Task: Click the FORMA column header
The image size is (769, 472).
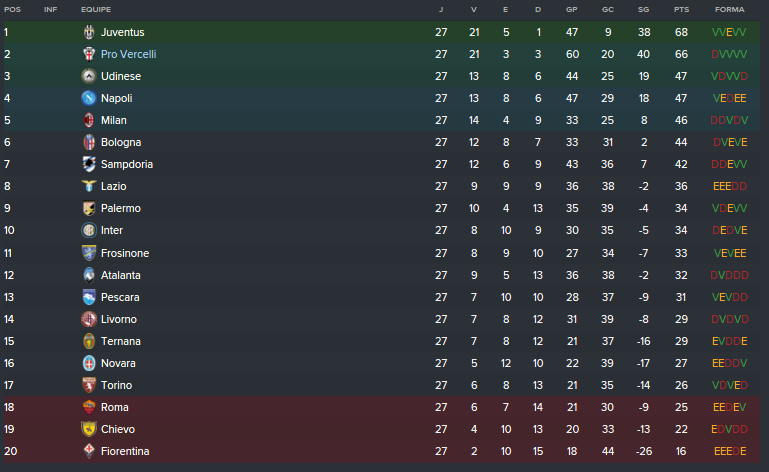Action: [729, 9]
